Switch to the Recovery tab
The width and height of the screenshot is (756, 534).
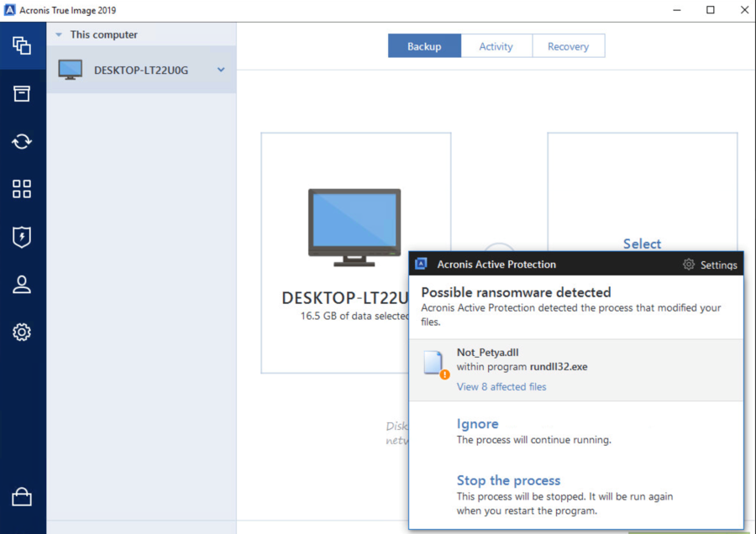569,46
